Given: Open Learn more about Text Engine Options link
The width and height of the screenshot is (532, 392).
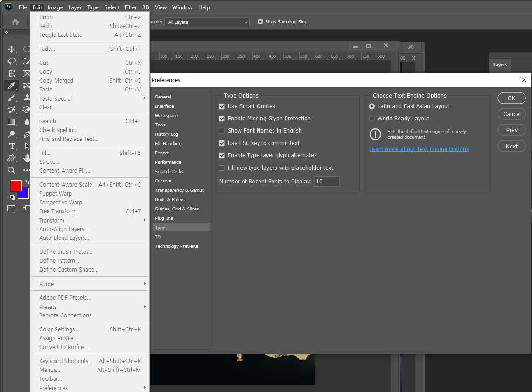Looking at the screenshot, I should [x=419, y=149].
